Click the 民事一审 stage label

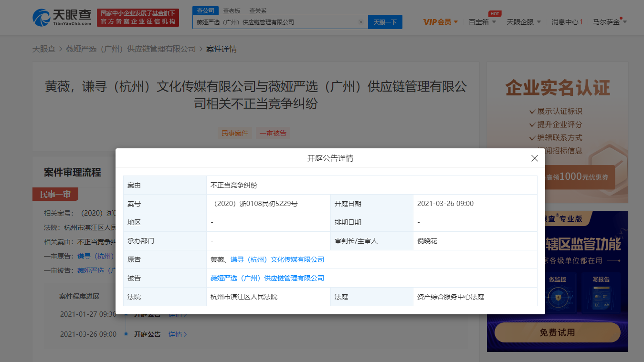click(x=55, y=194)
